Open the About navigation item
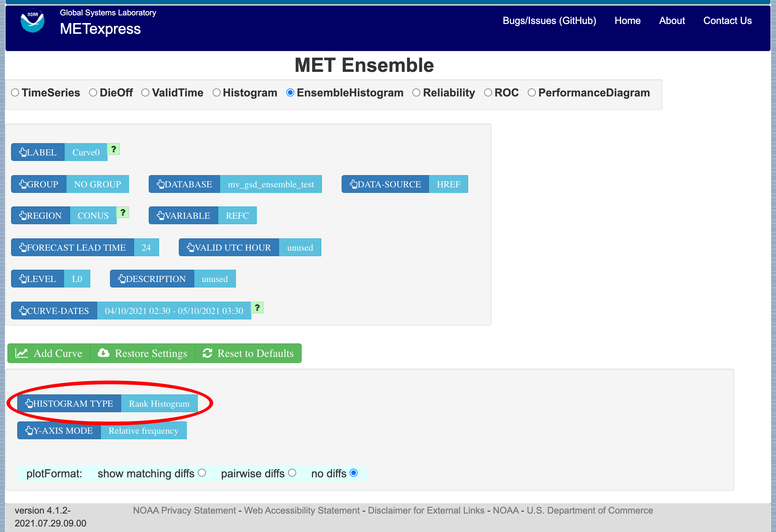The height and width of the screenshot is (532, 776). pos(672,21)
